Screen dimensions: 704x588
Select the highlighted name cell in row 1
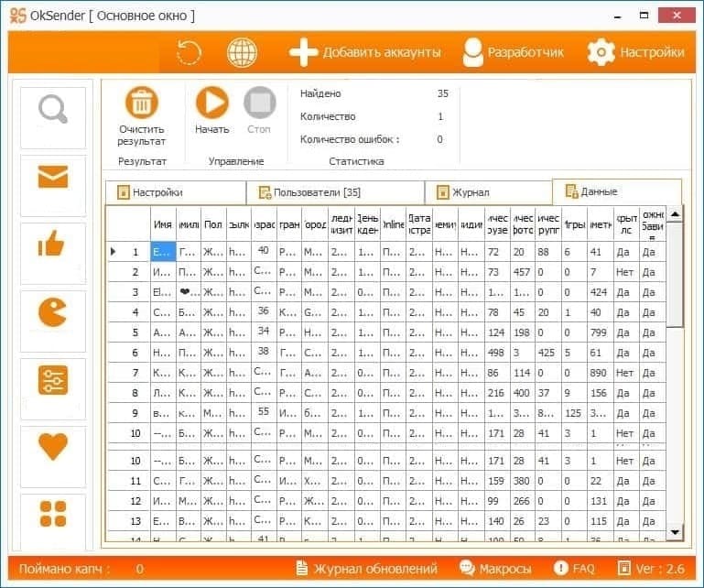[x=163, y=252]
